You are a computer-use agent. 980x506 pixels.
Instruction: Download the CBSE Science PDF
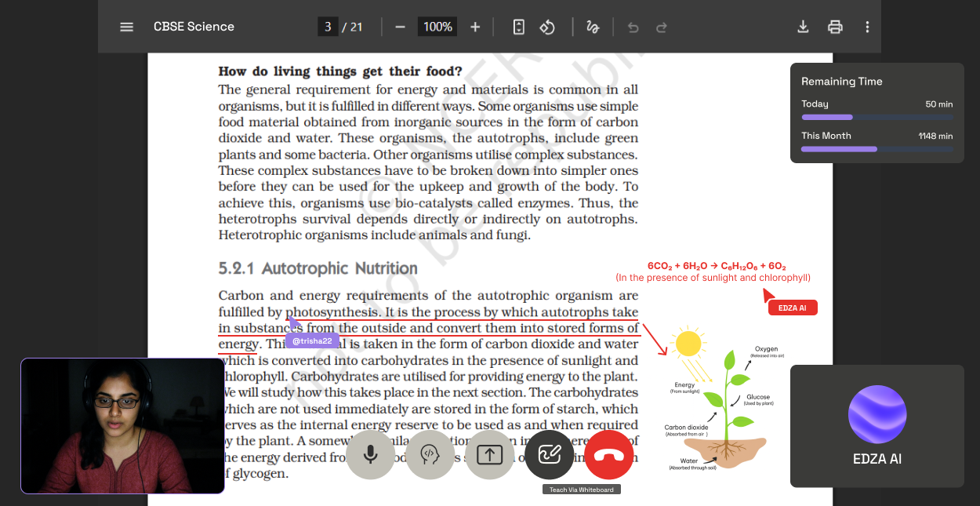coord(803,27)
